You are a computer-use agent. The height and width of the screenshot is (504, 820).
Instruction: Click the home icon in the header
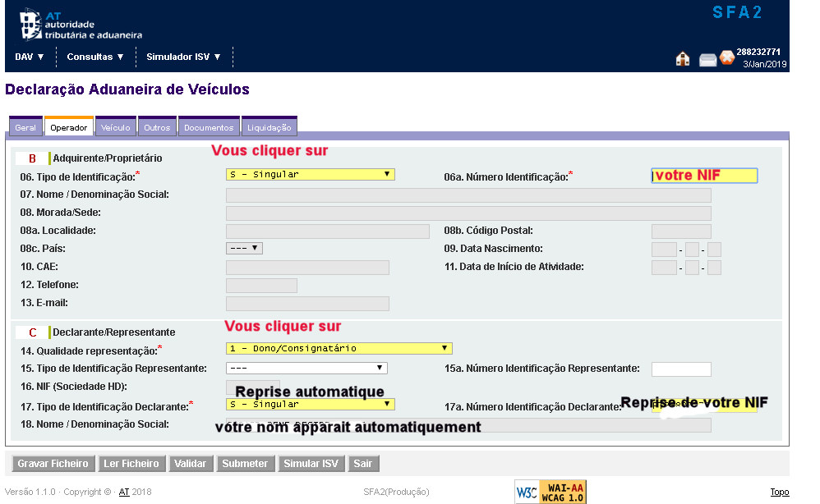pyautogui.click(x=683, y=58)
